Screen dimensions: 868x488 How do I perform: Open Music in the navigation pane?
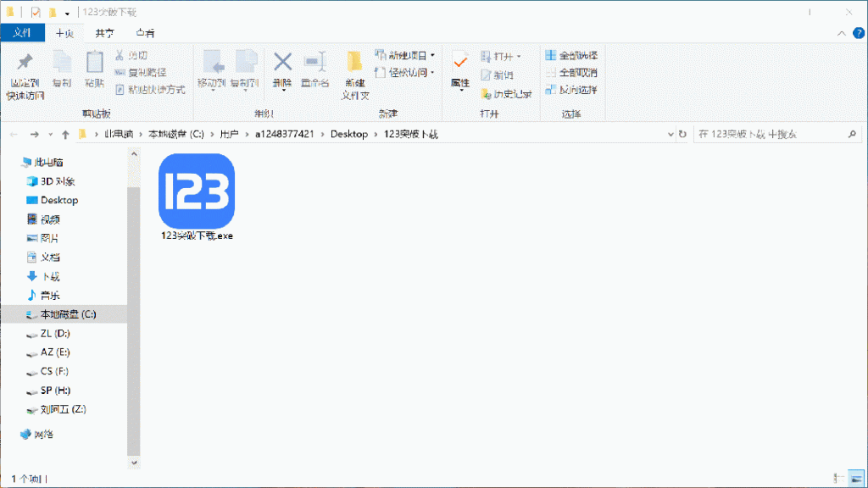click(50, 295)
